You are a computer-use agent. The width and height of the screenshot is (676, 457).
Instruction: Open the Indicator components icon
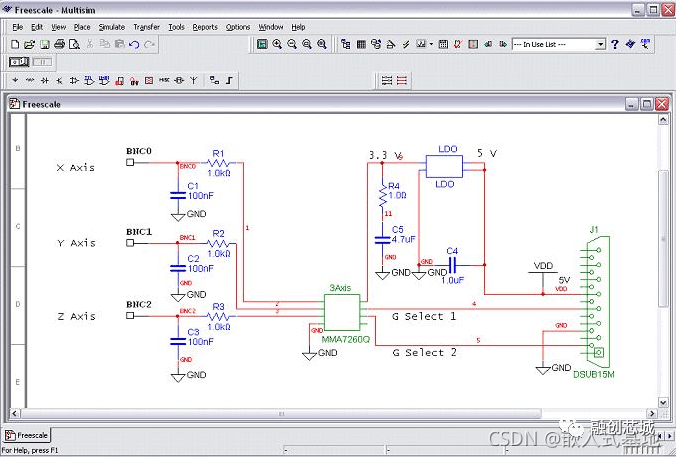149,80
